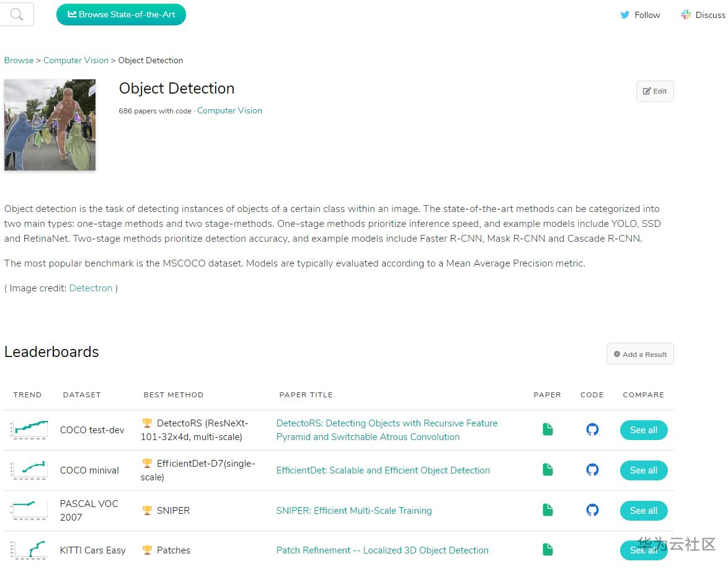Open SNIPER: Efficient Multi-Scale Training paper title
728x569 pixels.
354,511
